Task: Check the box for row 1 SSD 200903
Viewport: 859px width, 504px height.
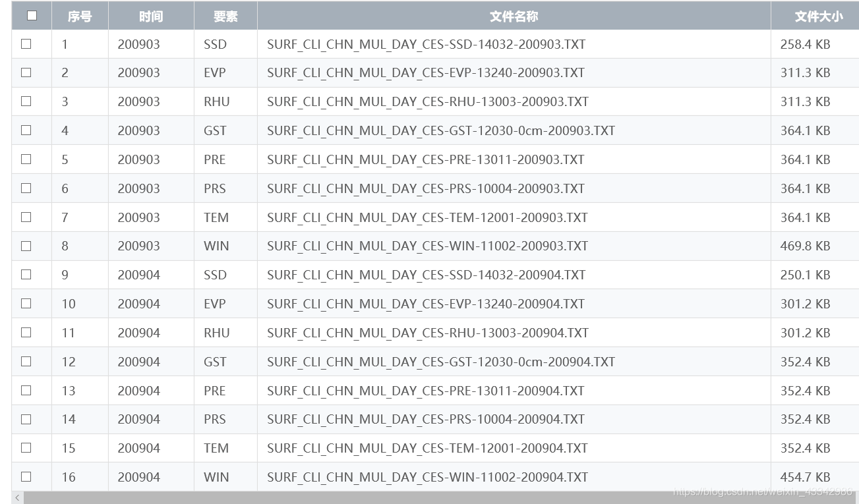Action: tap(26, 43)
